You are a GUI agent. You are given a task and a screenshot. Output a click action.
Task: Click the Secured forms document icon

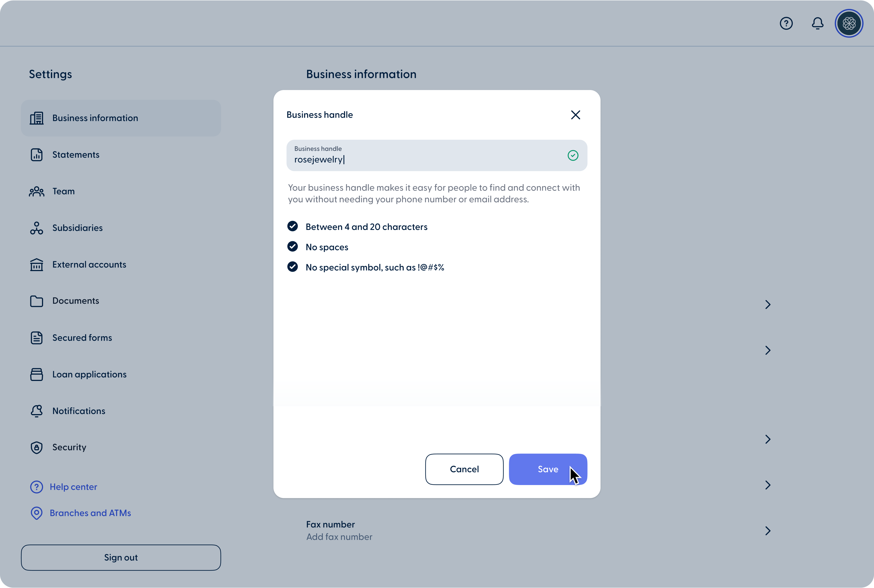tap(36, 338)
